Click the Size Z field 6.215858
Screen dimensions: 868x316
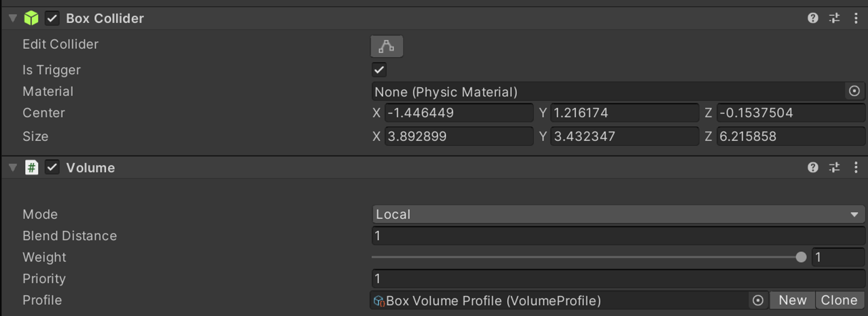pyautogui.click(x=791, y=136)
